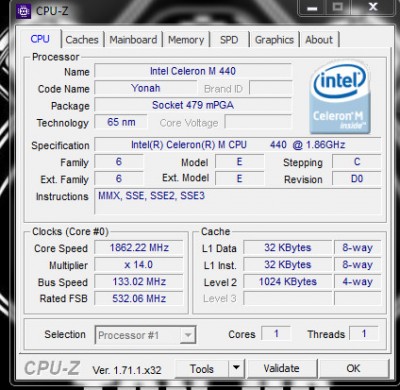
Task: Go to the SPD tab
Action: click(229, 40)
